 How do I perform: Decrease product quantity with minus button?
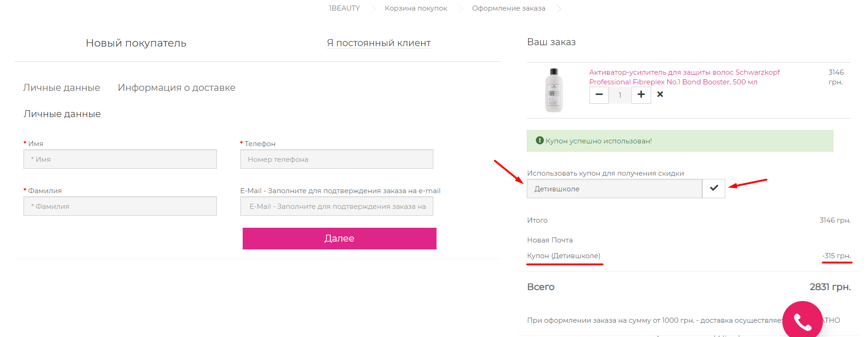(x=599, y=95)
